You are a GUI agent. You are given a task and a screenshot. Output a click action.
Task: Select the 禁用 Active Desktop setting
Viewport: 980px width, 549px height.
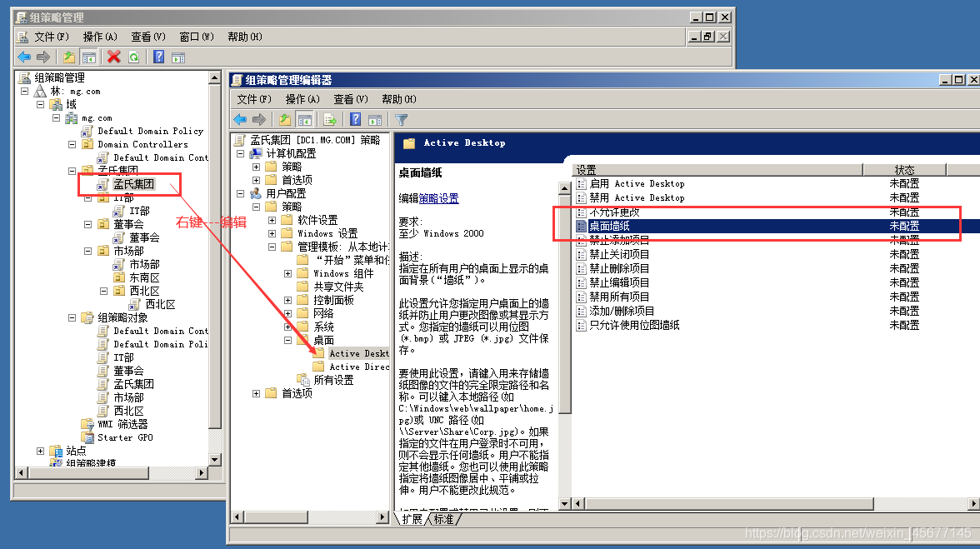coord(637,198)
